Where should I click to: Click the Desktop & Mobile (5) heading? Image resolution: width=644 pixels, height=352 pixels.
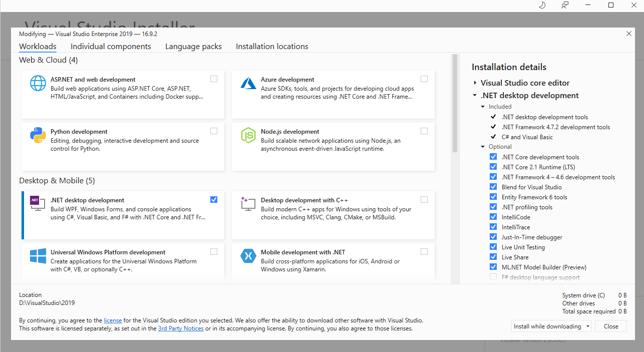point(57,181)
